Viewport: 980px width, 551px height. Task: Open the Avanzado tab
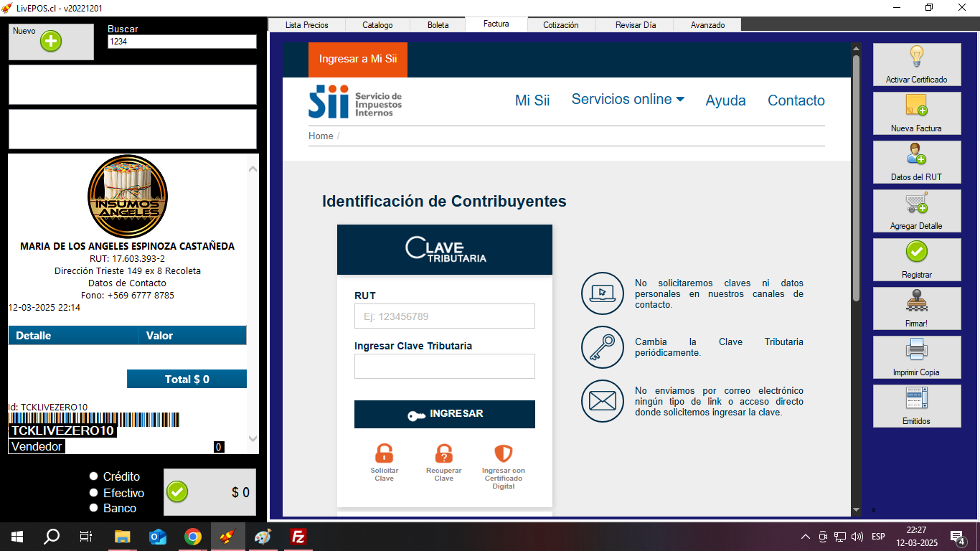pos(707,25)
